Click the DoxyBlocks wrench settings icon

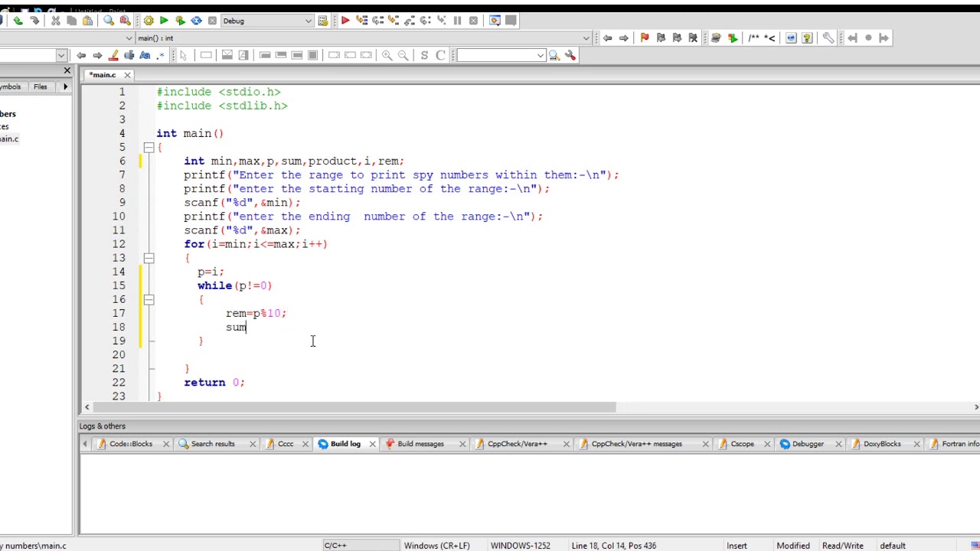tap(828, 37)
